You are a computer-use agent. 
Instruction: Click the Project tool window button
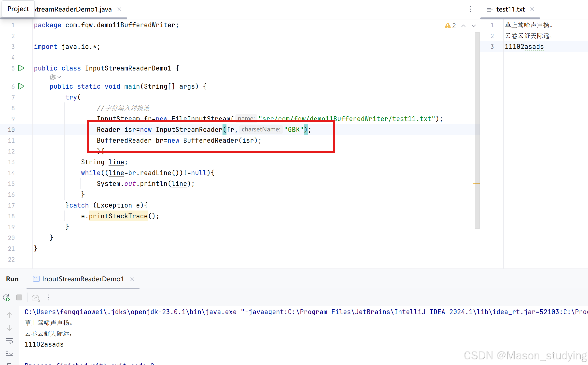point(18,9)
